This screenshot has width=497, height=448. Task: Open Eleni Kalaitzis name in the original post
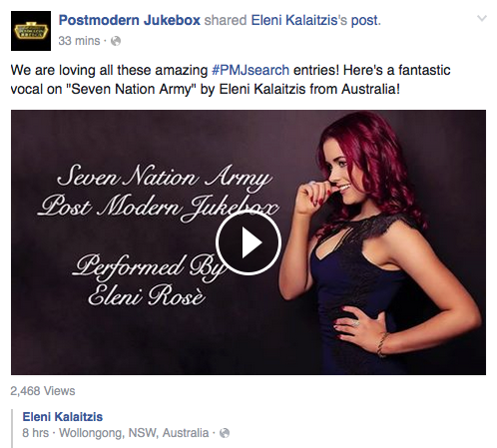[63, 417]
